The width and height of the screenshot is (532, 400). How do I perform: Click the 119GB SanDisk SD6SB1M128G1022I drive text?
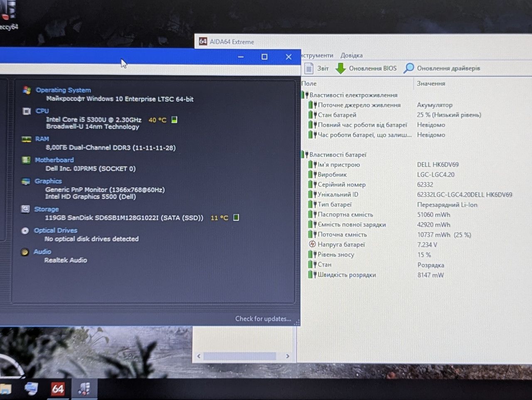124,218
